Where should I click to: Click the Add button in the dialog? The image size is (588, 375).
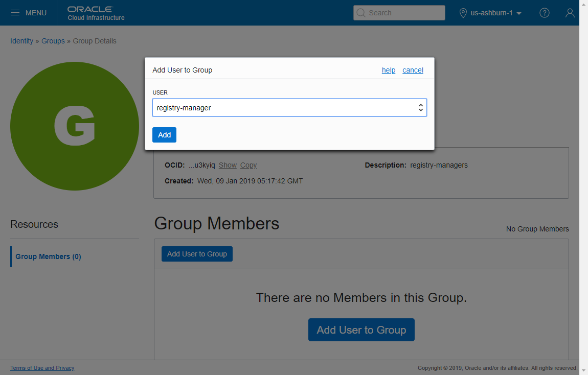(164, 134)
